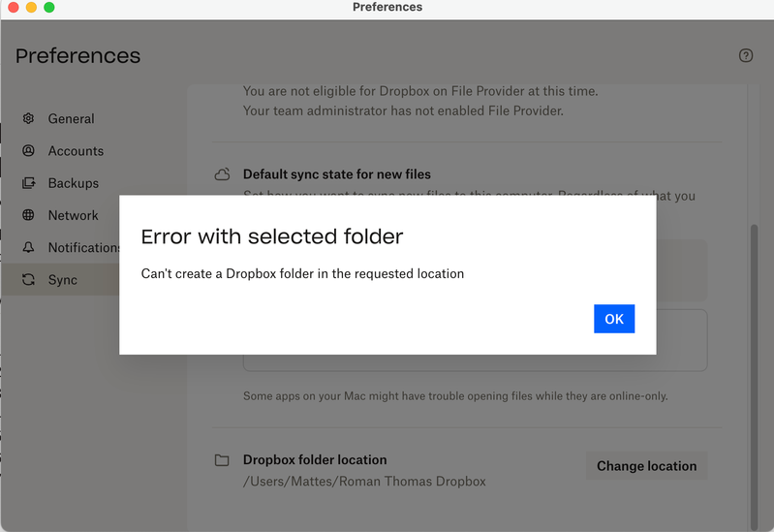This screenshot has width=774, height=532.
Task: Click the bell icon for Notifications
Action: [x=28, y=247]
